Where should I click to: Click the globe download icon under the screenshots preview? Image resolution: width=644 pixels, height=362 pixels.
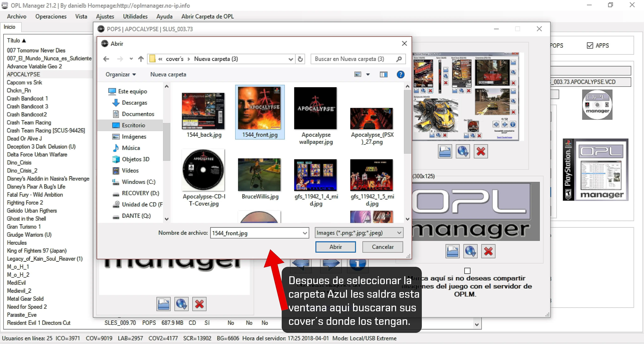point(463,151)
